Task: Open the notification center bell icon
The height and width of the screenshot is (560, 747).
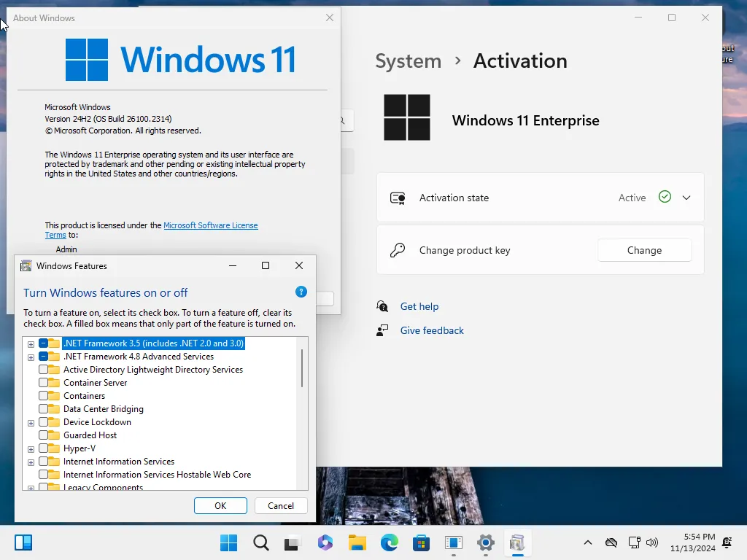Action: [727, 542]
